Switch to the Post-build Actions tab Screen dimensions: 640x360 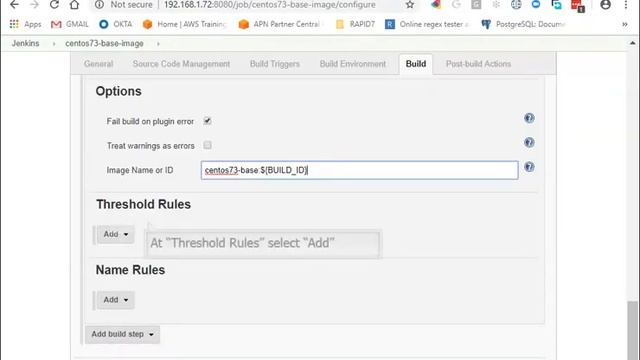click(478, 64)
